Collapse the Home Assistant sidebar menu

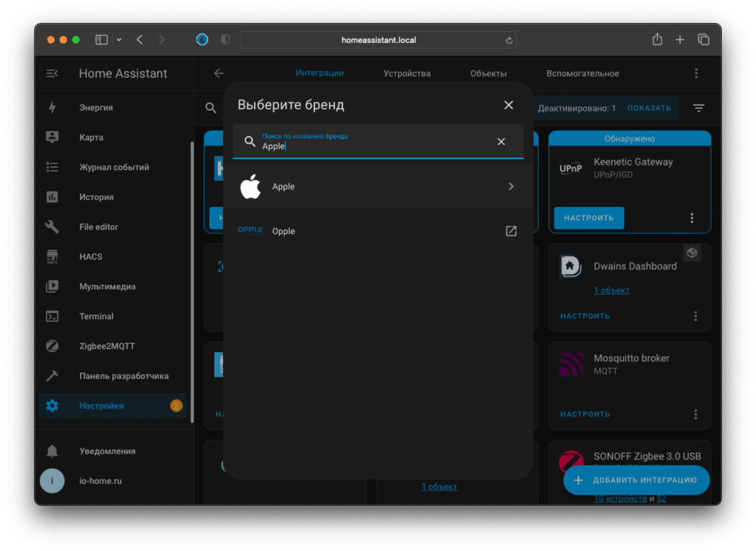tap(52, 73)
